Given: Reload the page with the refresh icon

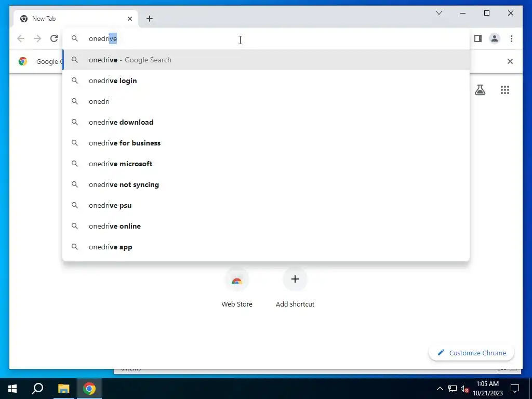Looking at the screenshot, I should pos(54,38).
